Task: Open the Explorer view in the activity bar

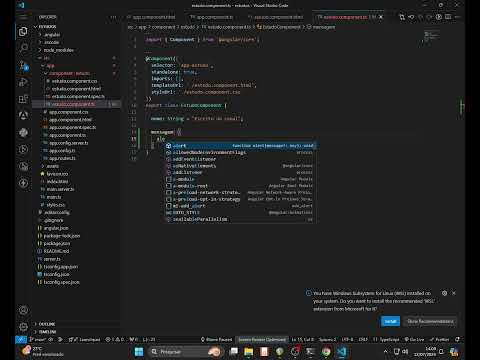Action: coord(23,32)
